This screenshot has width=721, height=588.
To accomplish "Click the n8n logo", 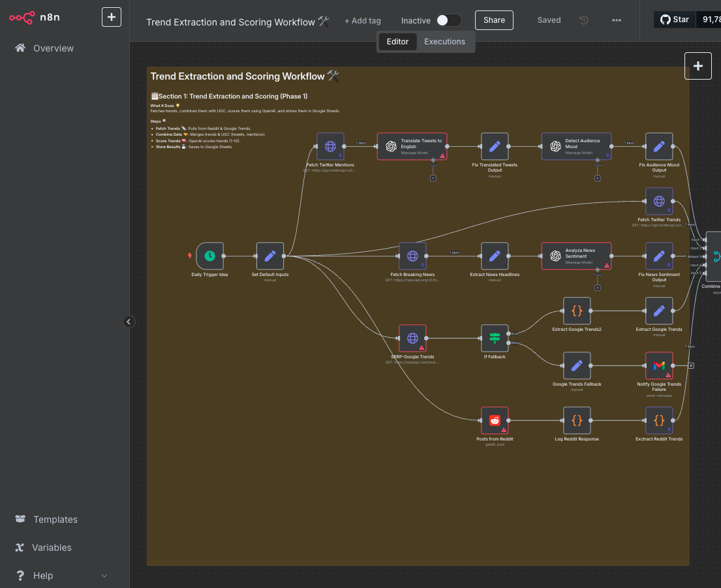I will pos(35,18).
